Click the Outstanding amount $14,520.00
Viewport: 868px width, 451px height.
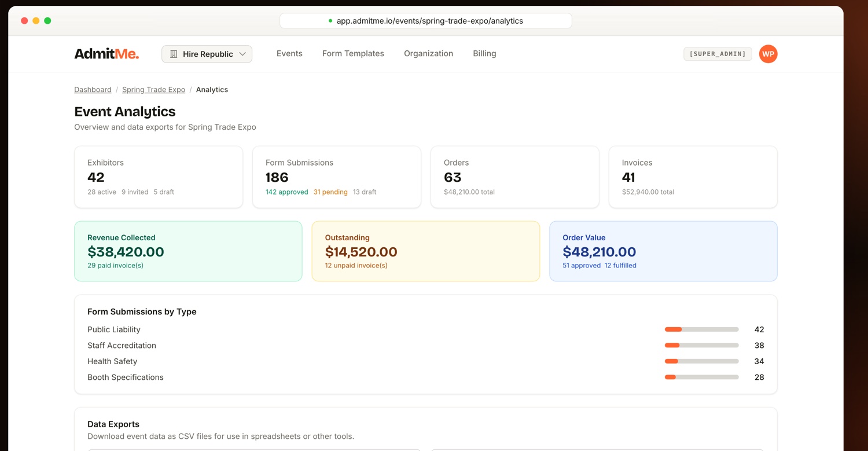[x=361, y=252]
